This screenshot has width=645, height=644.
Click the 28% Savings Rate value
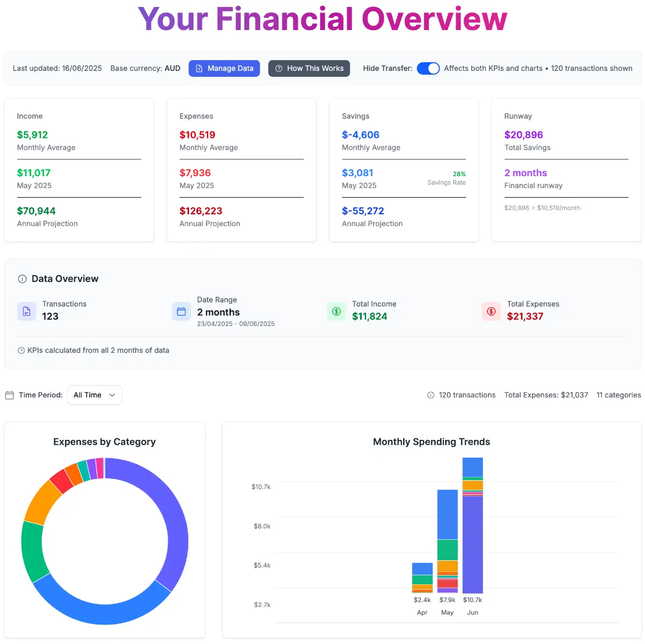pyautogui.click(x=459, y=174)
